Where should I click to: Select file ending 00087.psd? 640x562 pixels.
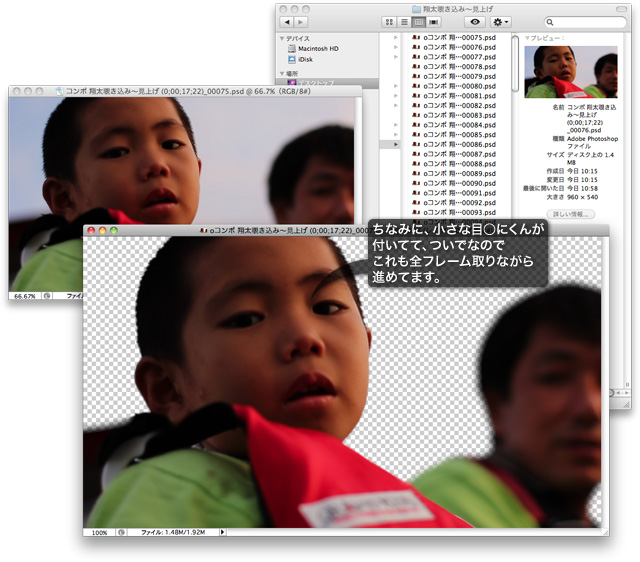coord(454,154)
